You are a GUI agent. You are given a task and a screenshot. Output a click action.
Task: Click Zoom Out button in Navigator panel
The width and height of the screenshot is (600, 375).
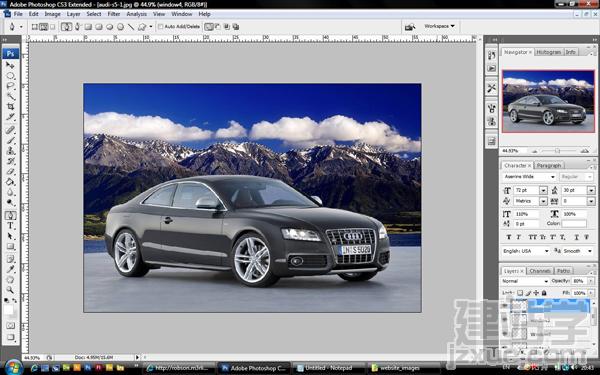(x=535, y=151)
